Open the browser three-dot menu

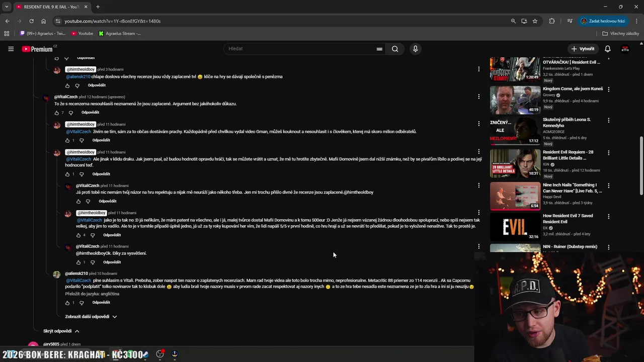pyautogui.click(x=636, y=21)
